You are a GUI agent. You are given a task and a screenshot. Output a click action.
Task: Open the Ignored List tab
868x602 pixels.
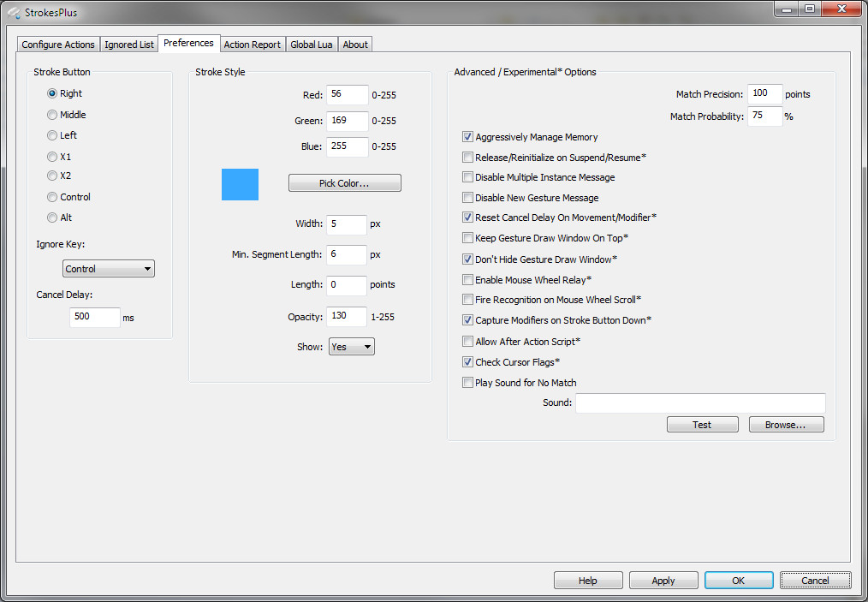pos(129,45)
